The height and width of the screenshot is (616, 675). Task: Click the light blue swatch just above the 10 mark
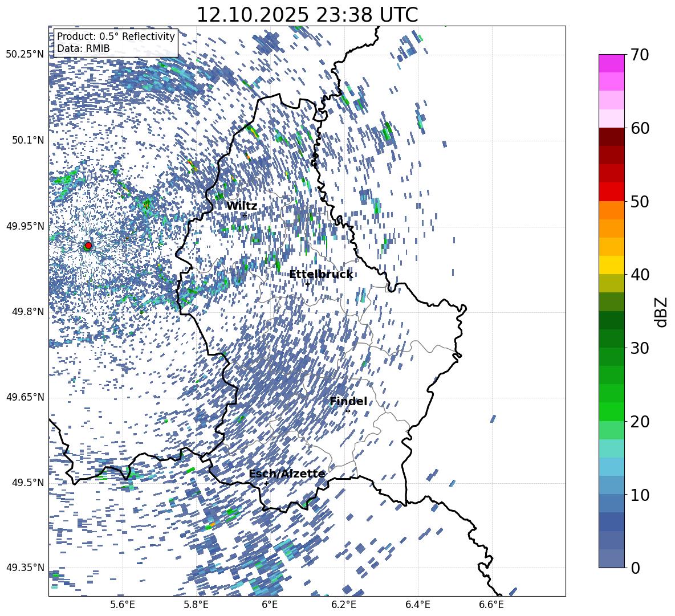coord(611,485)
